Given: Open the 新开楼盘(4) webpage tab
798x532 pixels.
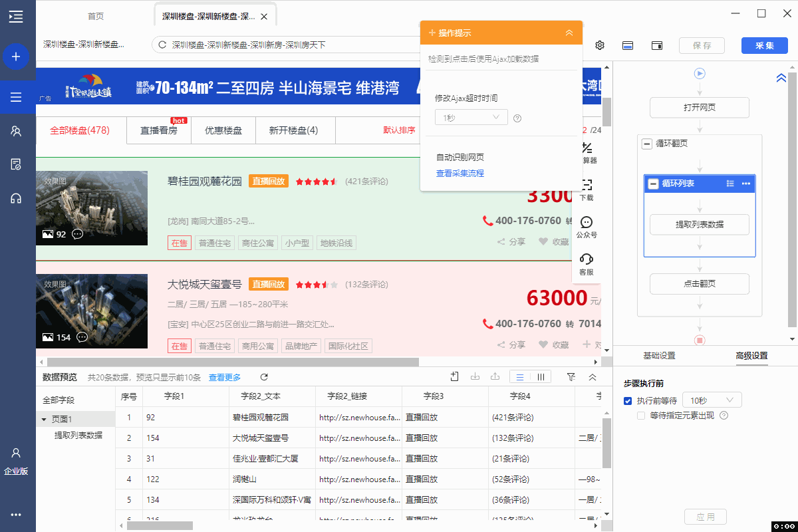Looking at the screenshot, I should click(293, 130).
